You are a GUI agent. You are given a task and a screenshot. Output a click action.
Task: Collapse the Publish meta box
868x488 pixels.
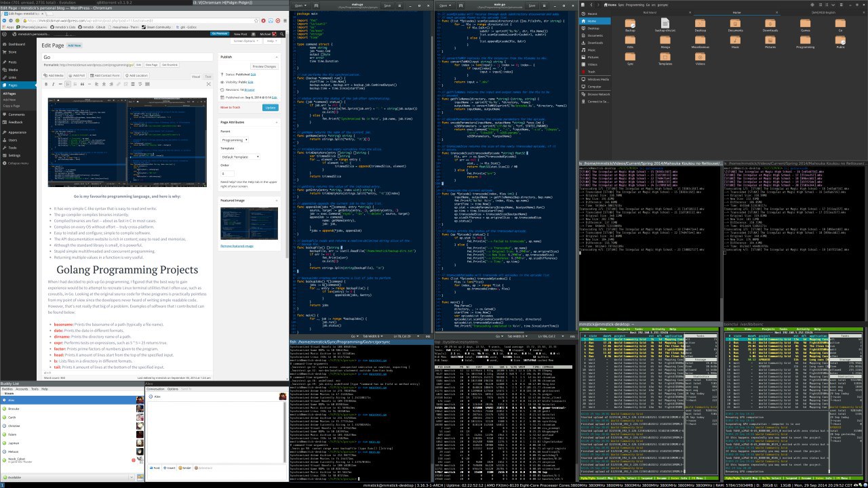tap(275, 57)
